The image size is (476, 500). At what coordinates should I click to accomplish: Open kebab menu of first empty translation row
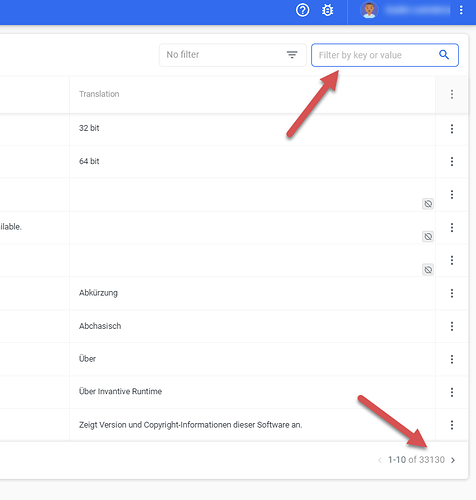pos(452,194)
